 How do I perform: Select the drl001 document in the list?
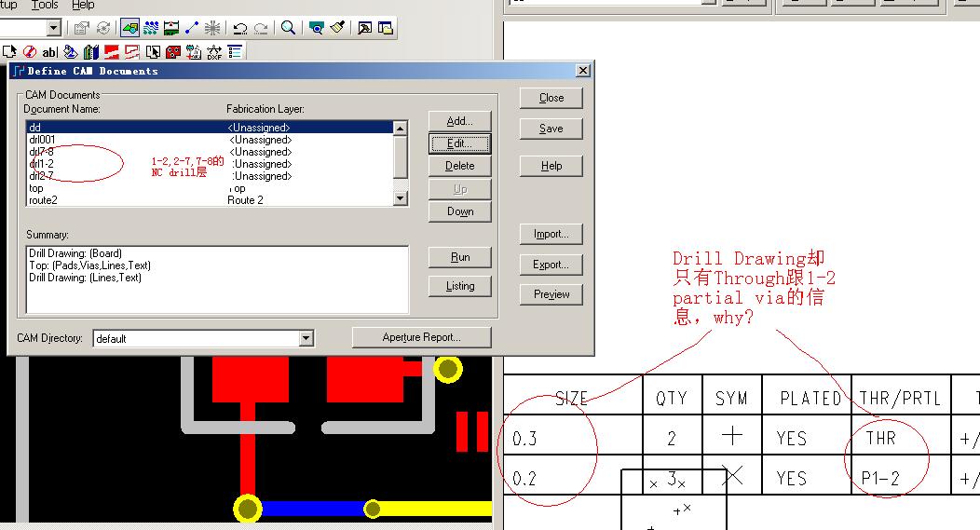[x=210, y=140]
